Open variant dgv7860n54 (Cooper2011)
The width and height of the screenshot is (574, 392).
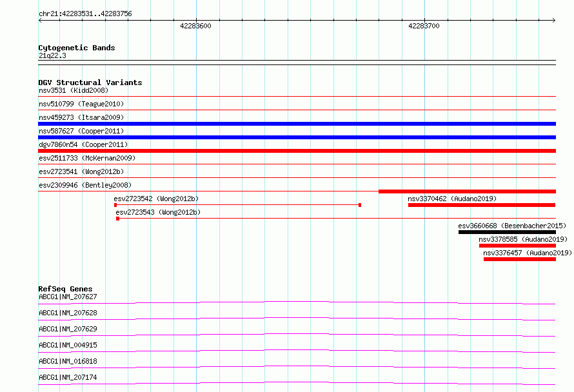point(83,144)
